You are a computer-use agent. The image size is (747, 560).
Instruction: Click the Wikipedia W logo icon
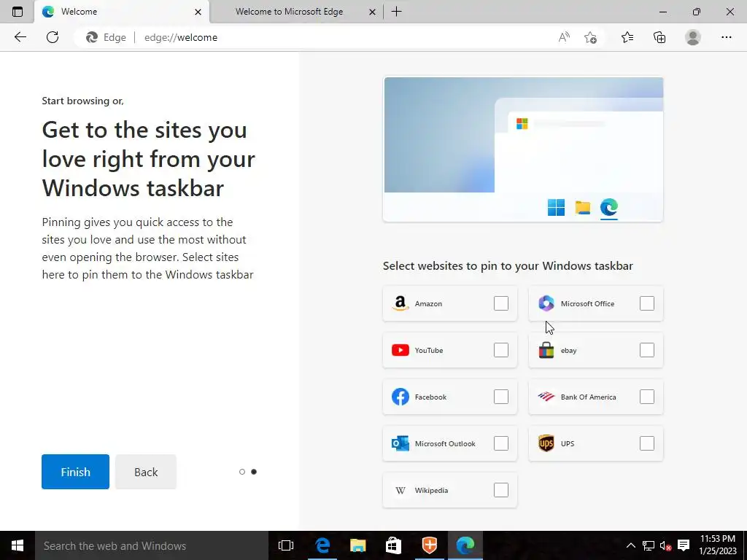coord(400,490)
